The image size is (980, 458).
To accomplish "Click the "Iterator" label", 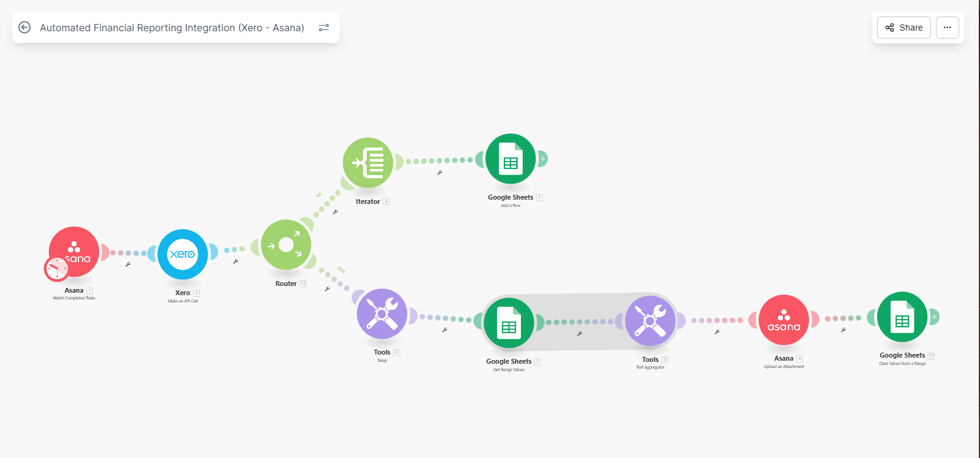I will [368, 201].
